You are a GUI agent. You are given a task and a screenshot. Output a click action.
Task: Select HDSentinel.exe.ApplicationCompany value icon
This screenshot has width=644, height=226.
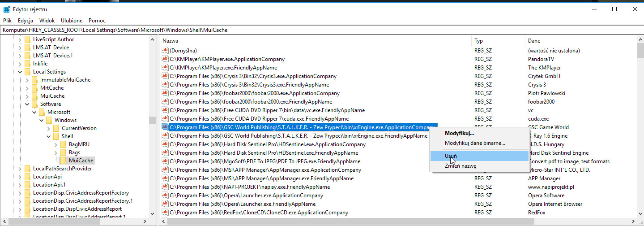point(165,144)
